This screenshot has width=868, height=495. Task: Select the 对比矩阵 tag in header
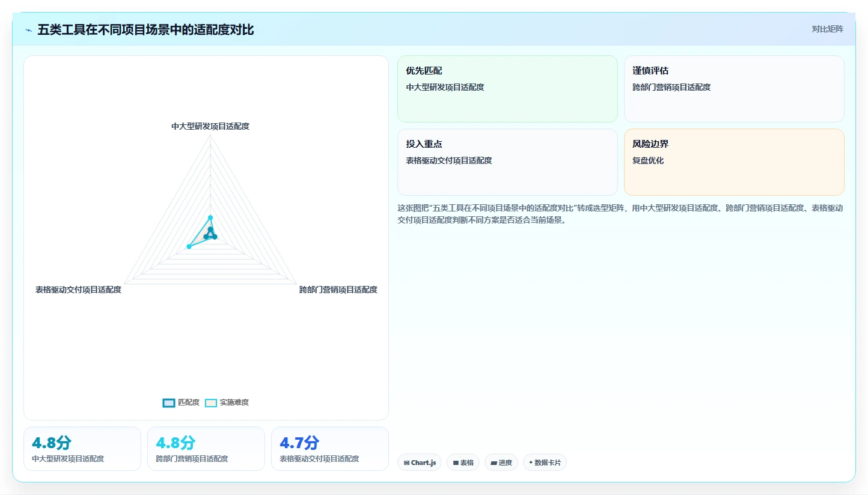(827, 29)
